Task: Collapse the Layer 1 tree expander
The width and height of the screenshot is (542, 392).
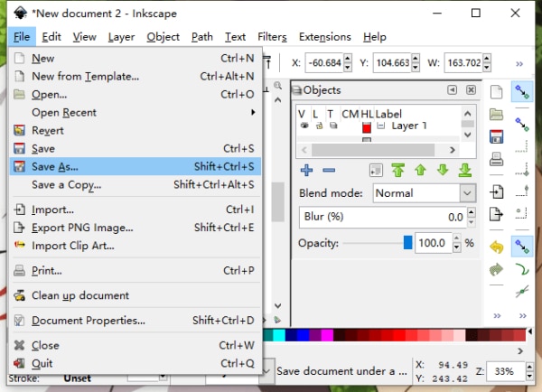Action: coord(380,126)
